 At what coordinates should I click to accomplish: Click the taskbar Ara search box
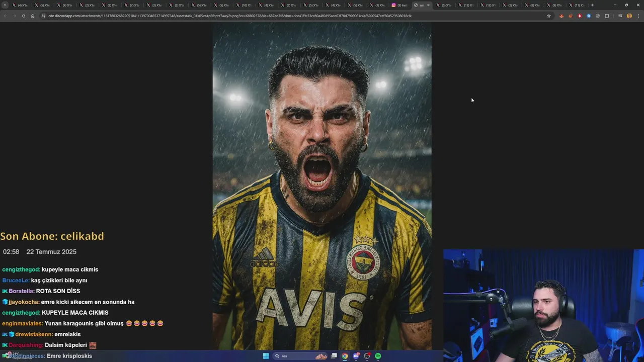tap(300, 356)
